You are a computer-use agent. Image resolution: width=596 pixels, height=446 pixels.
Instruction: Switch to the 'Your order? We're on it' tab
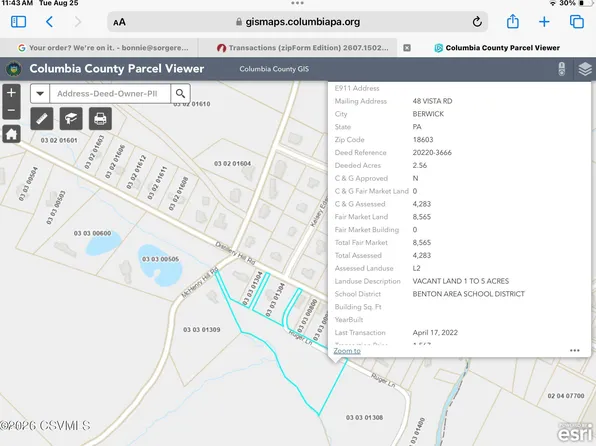pyautogui.click(x=103, y=48)
